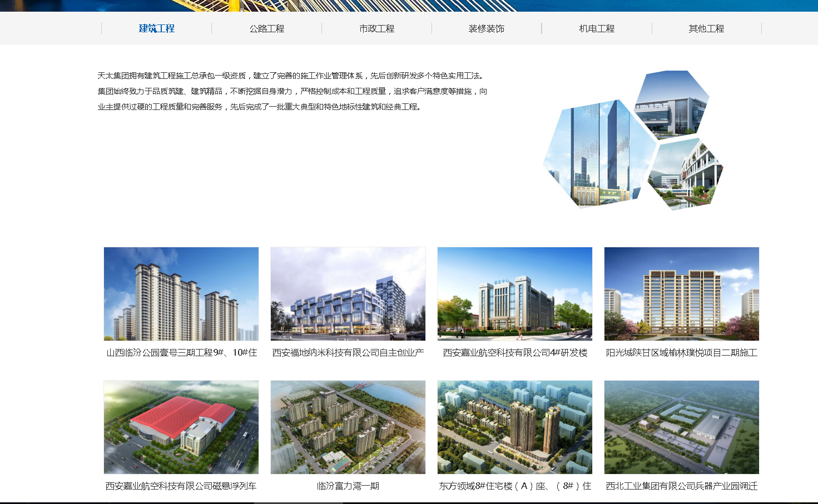The width and height of the screenshot is (818, 504).
Task: View the 西安嘉业航空 4#研发楼 image
Action: [515, 293]
